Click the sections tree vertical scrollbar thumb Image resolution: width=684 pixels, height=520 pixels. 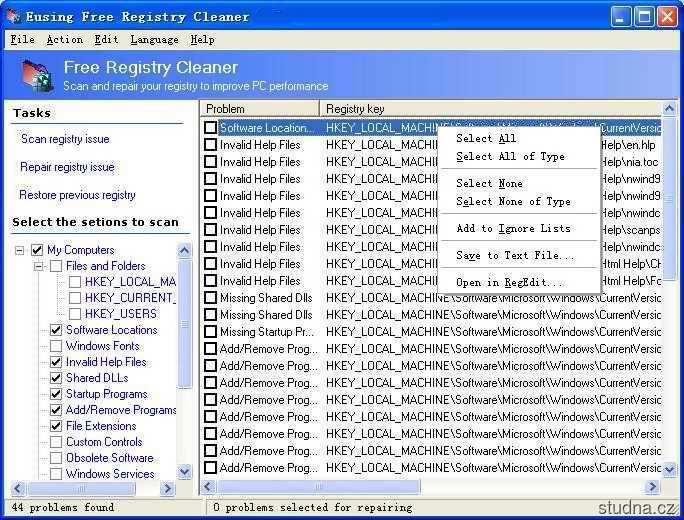[185, 324]
